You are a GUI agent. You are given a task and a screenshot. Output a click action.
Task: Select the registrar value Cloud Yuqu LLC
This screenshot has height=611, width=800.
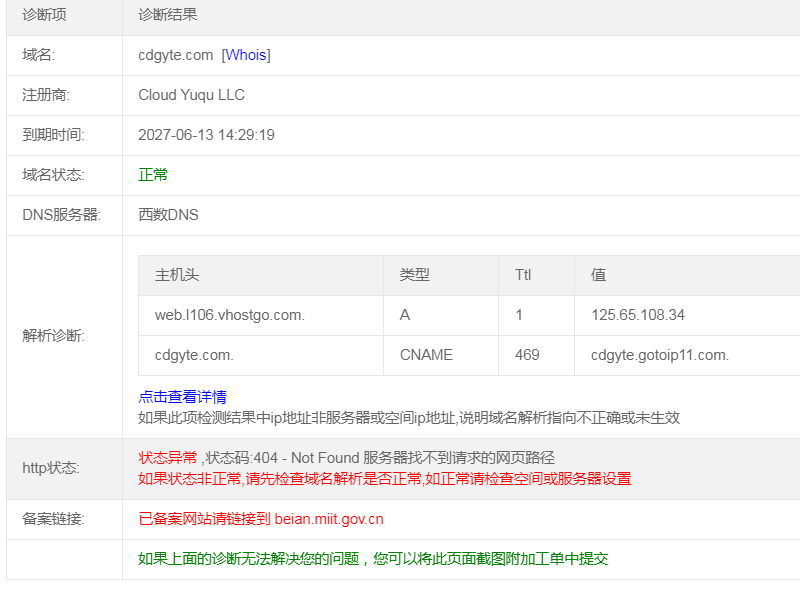pyautogui.click(x=191, y=95)
